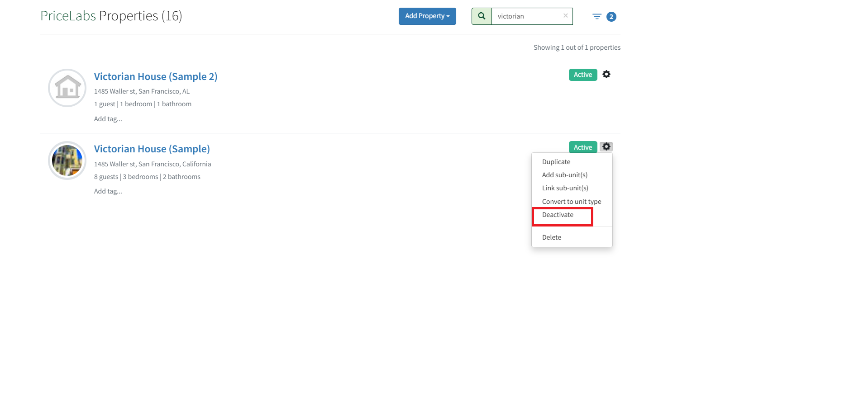Open Victorian House (Sample 2) listing
This screenshot has height=401, width=868.
click(x=155, y=76)
